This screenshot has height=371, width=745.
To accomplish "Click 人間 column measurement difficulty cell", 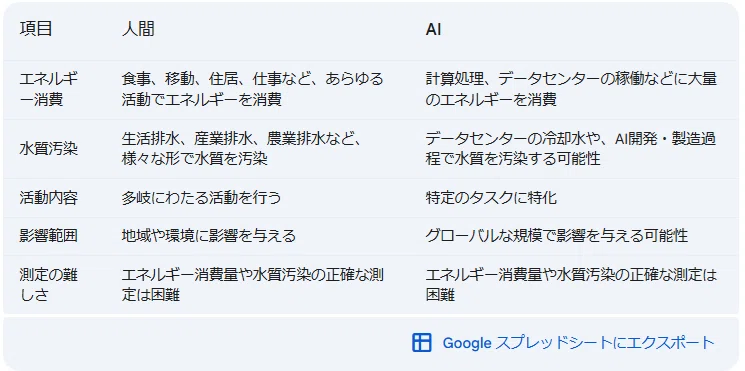I will click(x=252, y=285).
